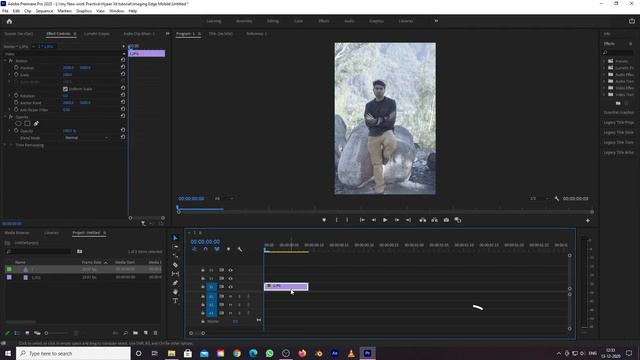
Task: Collapse the Motion effect group
Action: [5, 60]
